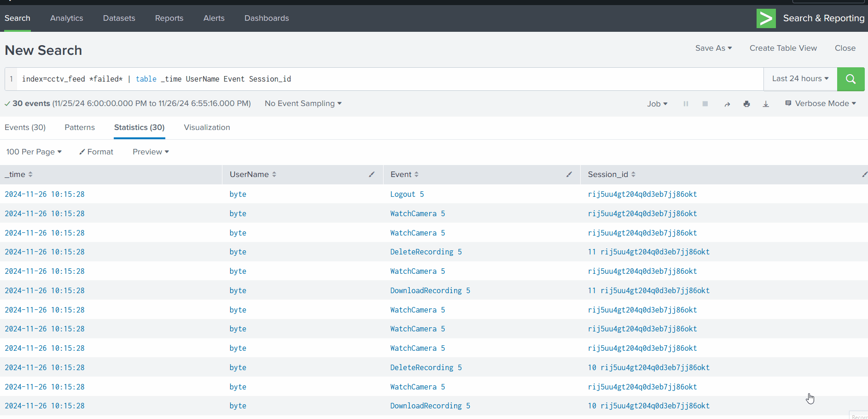The width and height of the screenshot is (868, 419).
Task: Sort results by Session_id column
Action: point(611,174)
